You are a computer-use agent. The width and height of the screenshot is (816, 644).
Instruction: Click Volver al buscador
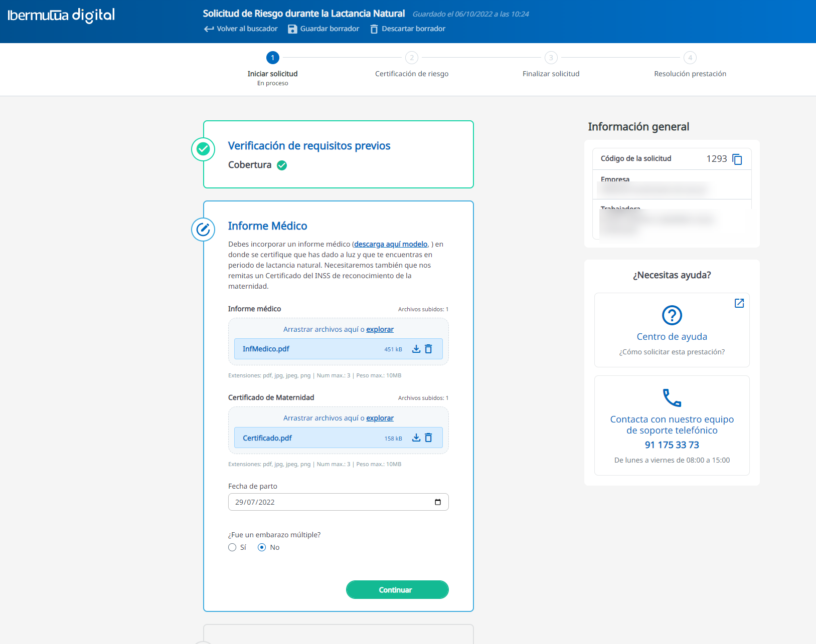point(241,29)
